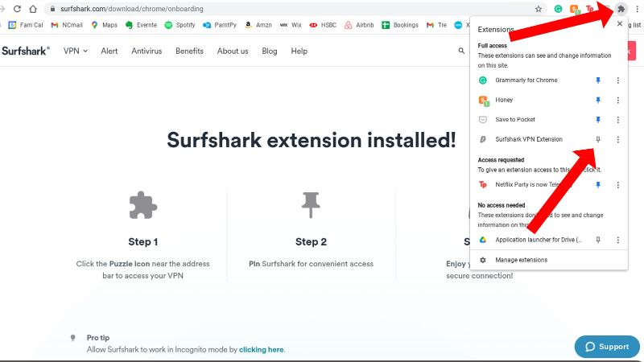Open the Fam Cal bookmark
Screen dimensions: 644x362
tap(26, 25)
